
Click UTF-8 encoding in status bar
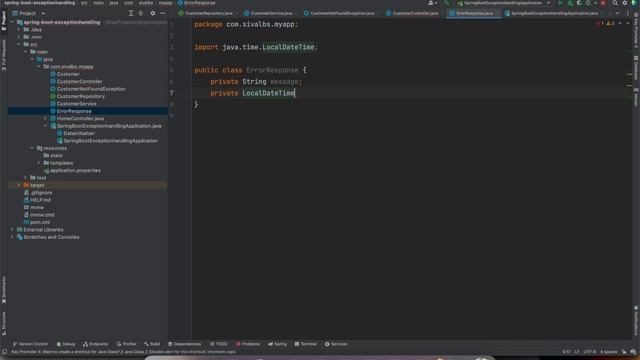[x=589, y=352]
